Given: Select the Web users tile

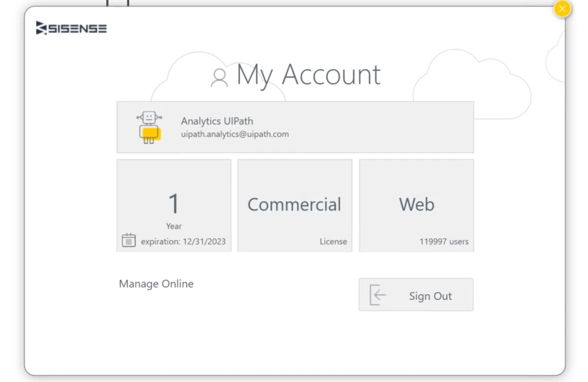Looking at the screenshot, I should 417,205.
